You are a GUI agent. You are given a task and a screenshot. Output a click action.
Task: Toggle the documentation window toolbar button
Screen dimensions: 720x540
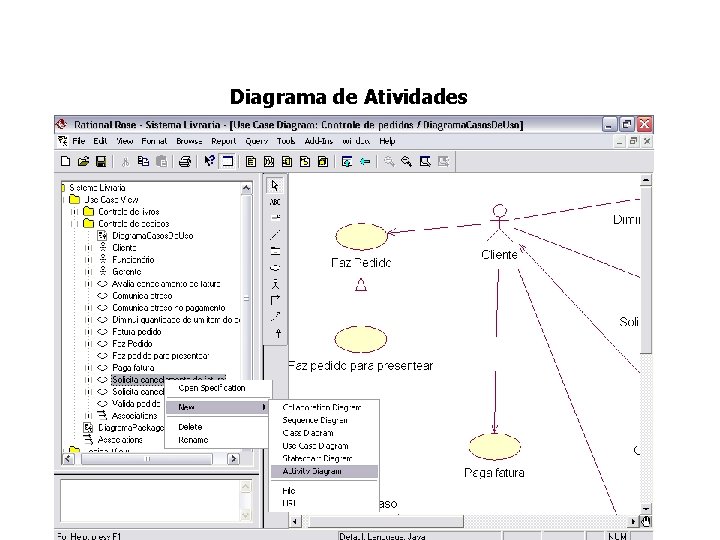[x=227, y=161]
